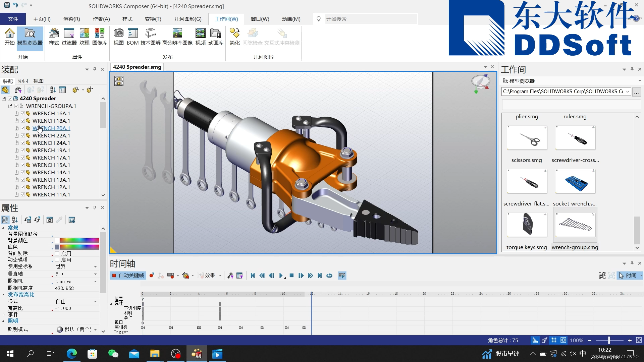This screenshot has width=644, height=362.
Task: Toggle 动态模糊 enable checkbox
Action: (57, 260)
